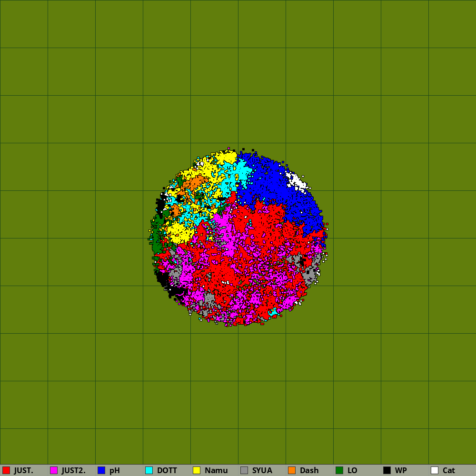Image resolution: width=476 pixels, height=476 pixels.
Task: Select the "Namu" team name label
Action: [x=216, y=470]
